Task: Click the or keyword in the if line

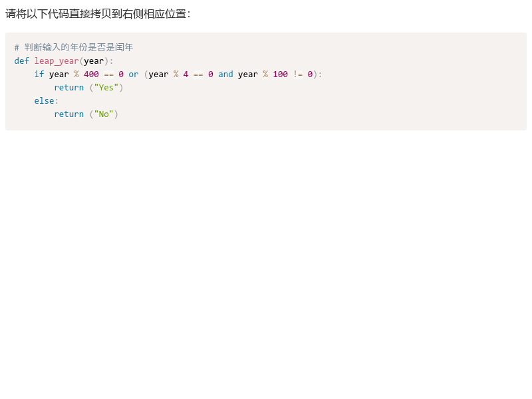Action: click(x=134, y=74)
